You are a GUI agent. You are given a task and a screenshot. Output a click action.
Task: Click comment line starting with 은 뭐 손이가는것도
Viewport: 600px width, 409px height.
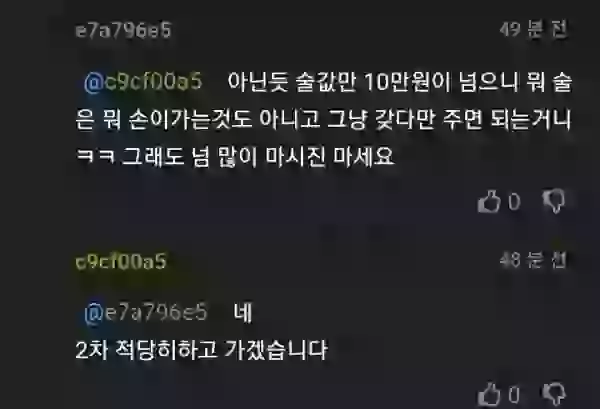323,119
